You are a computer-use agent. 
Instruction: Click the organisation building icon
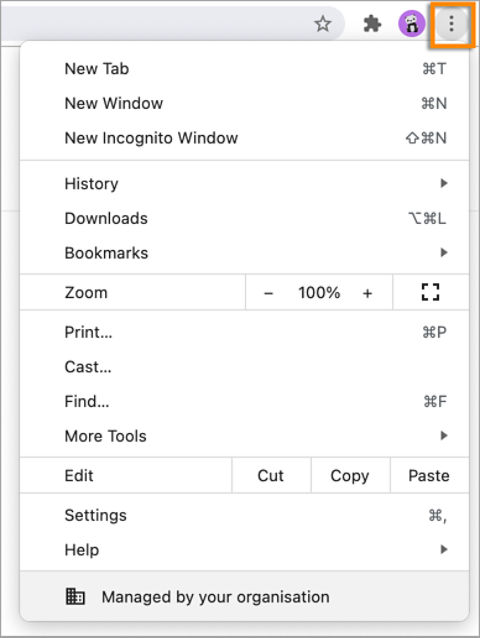coord(75,596)
